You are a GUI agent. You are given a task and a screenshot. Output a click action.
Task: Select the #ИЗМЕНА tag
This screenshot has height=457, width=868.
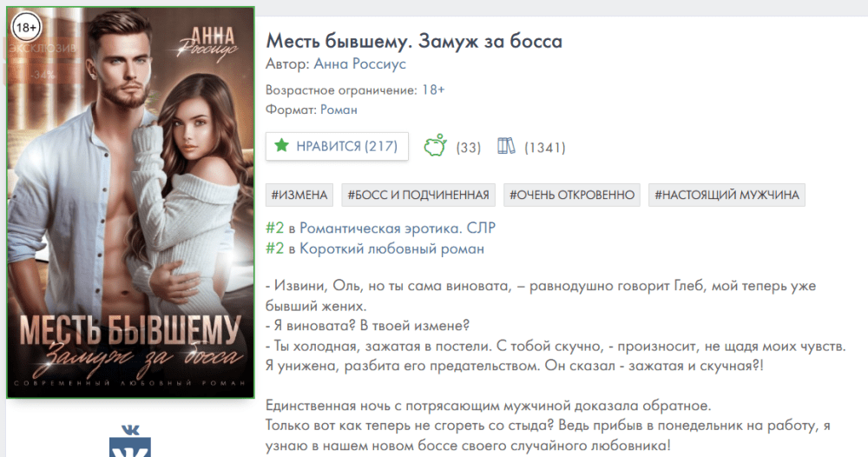pos(299,195)
